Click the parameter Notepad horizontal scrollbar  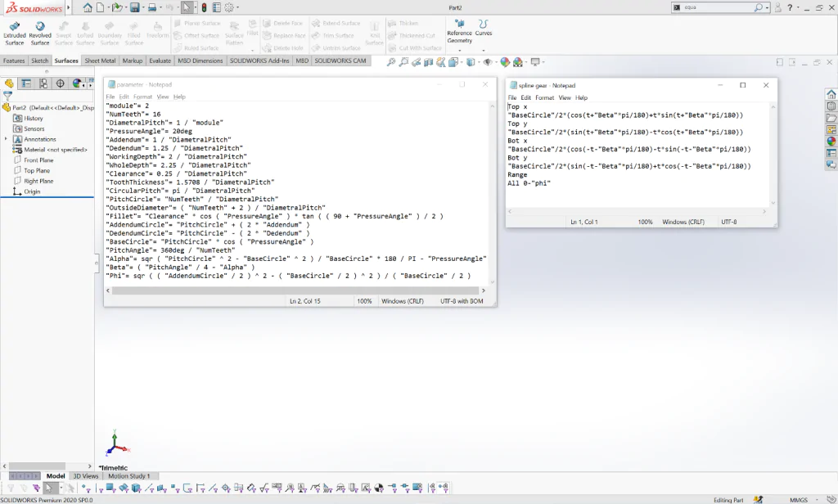click(295, 290)
